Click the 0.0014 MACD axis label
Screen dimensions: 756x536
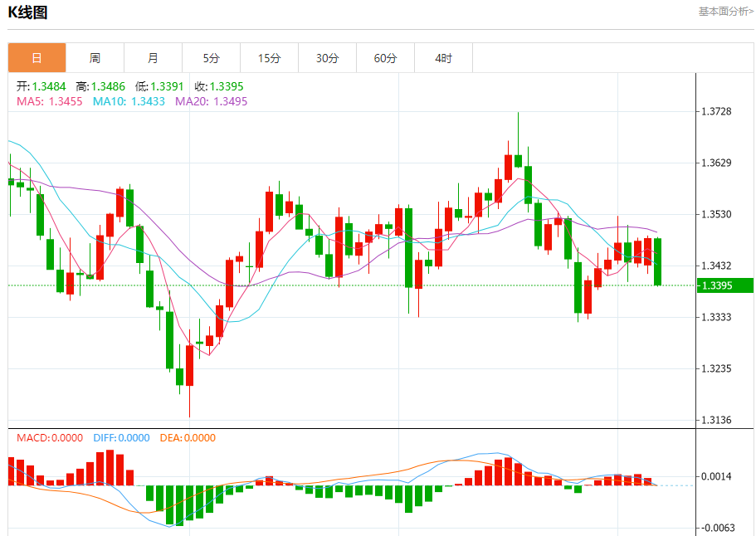716,476
